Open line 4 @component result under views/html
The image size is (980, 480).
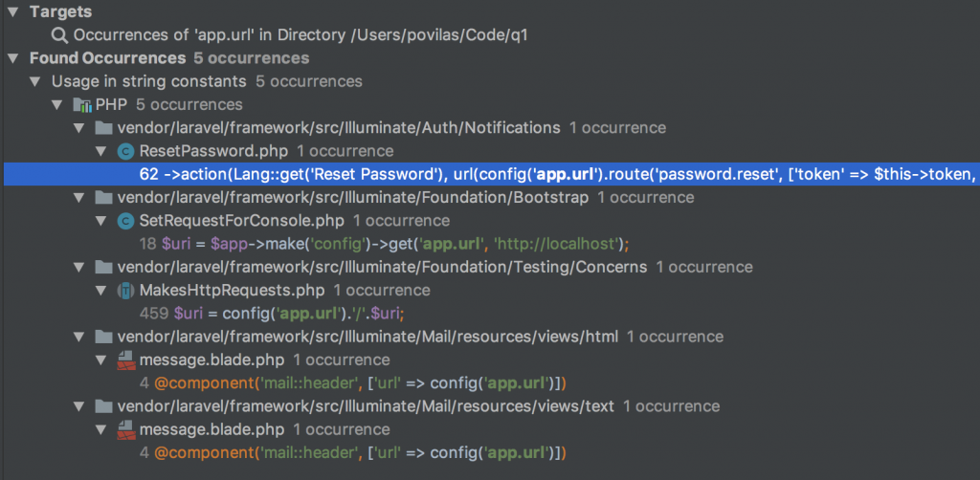352,383
